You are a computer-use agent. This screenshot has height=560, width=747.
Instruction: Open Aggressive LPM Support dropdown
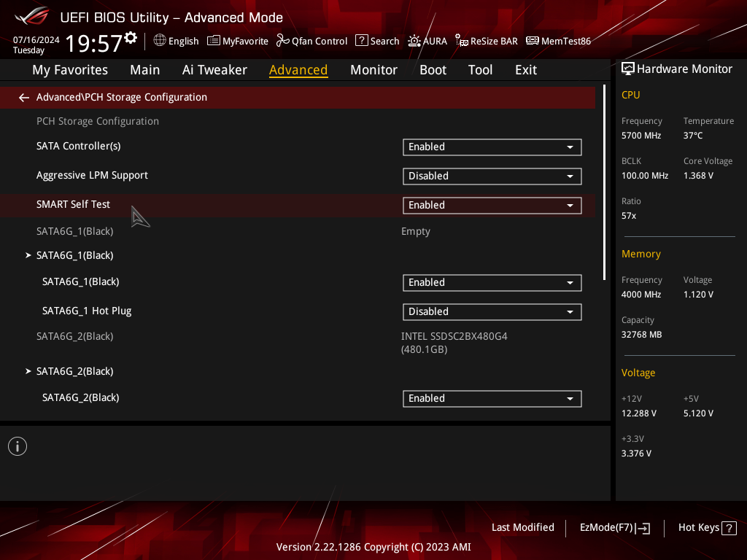click(492, 176)
